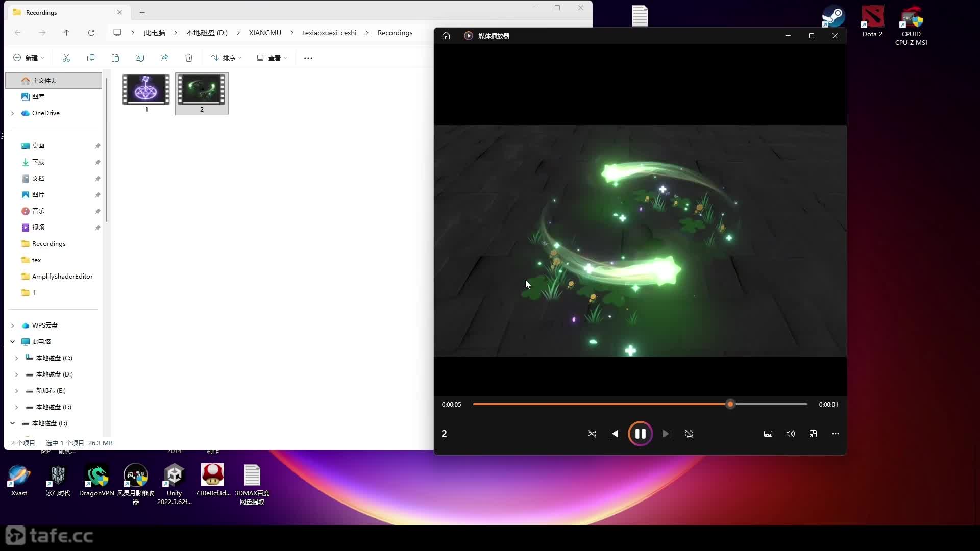Click the Paste icon in Explorer toolbar
The height and width of the screenshot is (551, 980).
[115, 58]
